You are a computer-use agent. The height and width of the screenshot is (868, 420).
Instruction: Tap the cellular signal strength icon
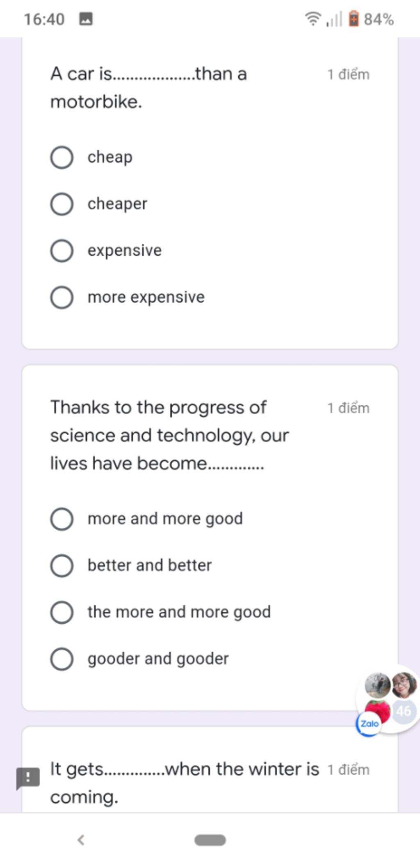pyautogui.click(x=334, y=19)
